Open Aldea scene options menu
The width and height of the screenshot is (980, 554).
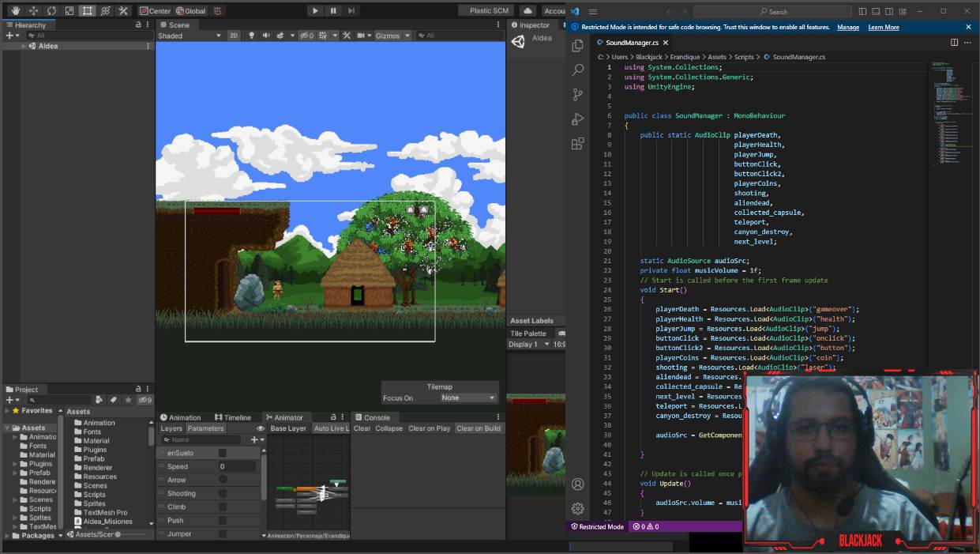coord(148,46)
